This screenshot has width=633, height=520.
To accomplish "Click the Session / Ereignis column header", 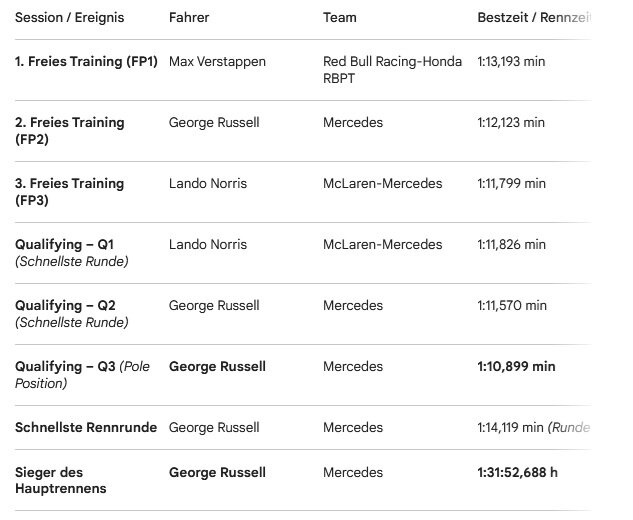I will (69, 17).
